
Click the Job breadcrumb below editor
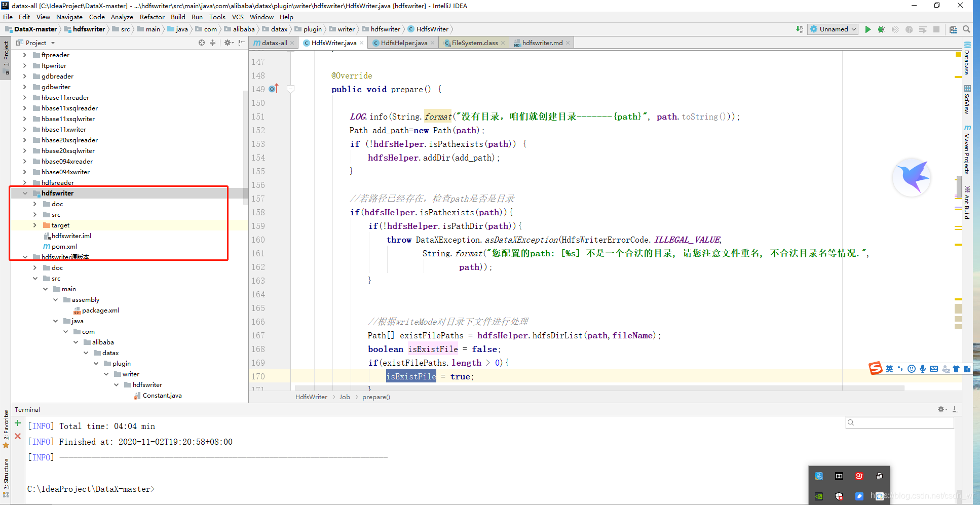click(x=345, y=397)
